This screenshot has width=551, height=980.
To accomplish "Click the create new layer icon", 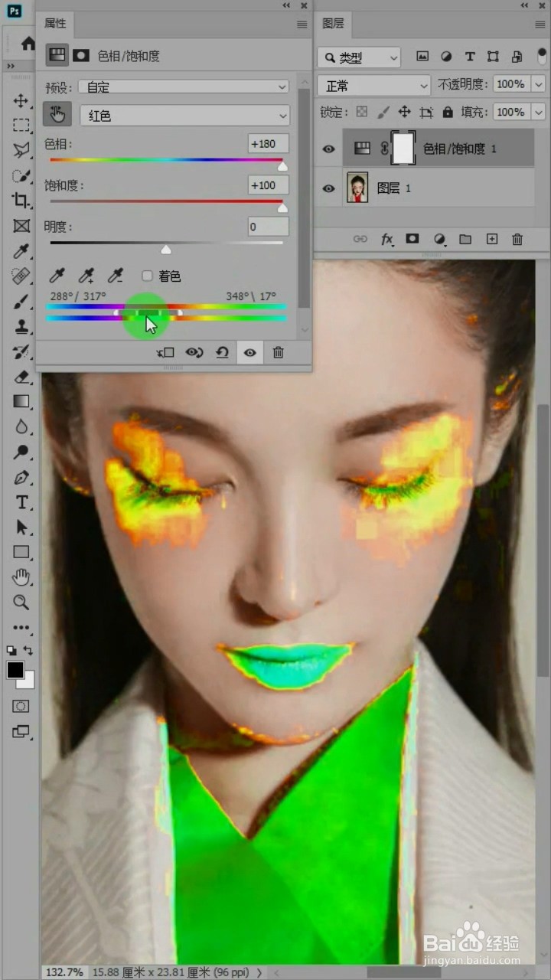I will pyautogui.click(x=492, y=240).
